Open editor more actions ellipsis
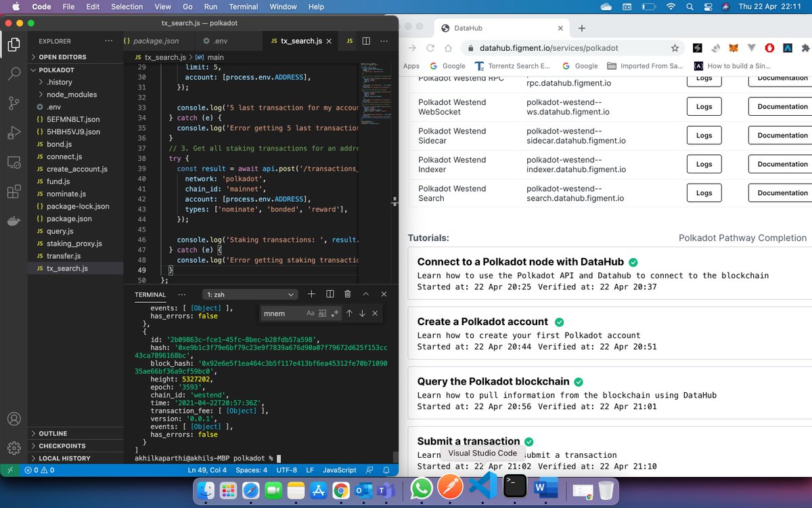812x508 pixels. pyautogui.click(x=384, y=41)
